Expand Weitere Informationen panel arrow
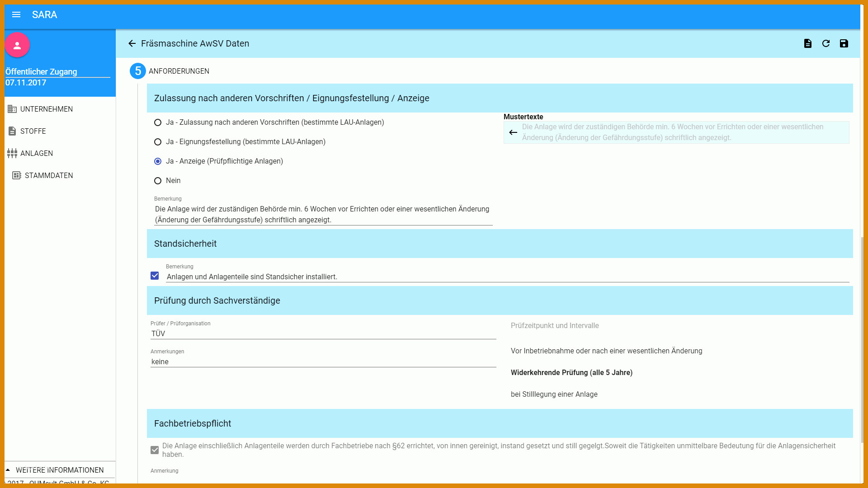Viewport: 868px width, 488px height. (x=8, y=470)
